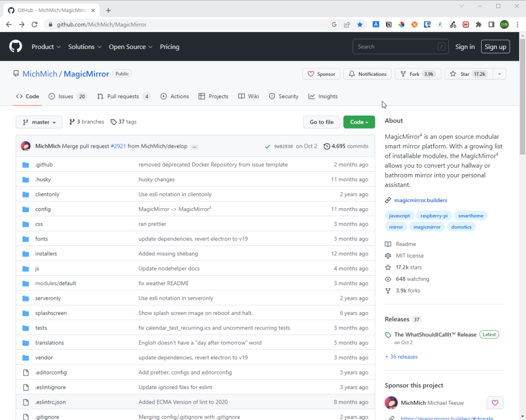Open browser side panel icon
The width and height of the screenshot is (526, 420).
pyautogui.click(x=491, y=25)
